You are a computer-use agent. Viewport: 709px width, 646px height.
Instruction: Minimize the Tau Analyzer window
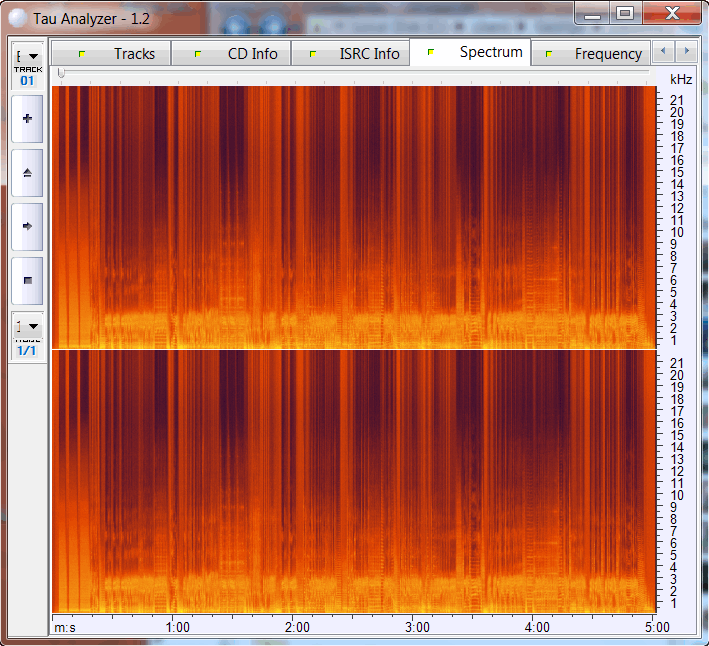[592, 13]
